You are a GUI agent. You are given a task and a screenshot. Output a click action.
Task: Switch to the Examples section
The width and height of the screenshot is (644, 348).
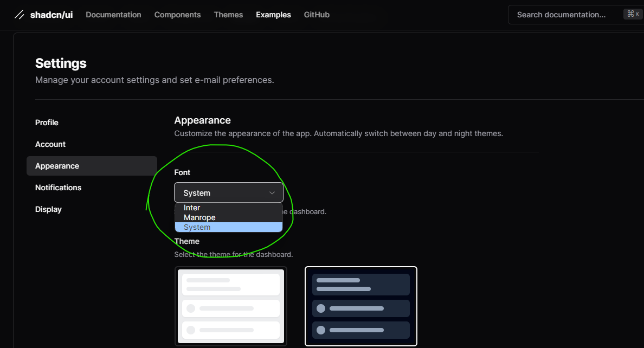point(273,15)
